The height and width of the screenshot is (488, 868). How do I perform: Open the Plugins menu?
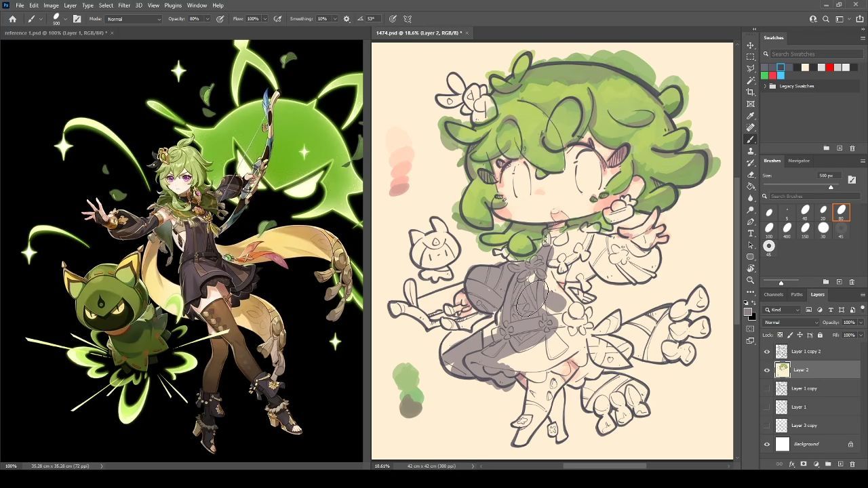click(x=173, y=5)
